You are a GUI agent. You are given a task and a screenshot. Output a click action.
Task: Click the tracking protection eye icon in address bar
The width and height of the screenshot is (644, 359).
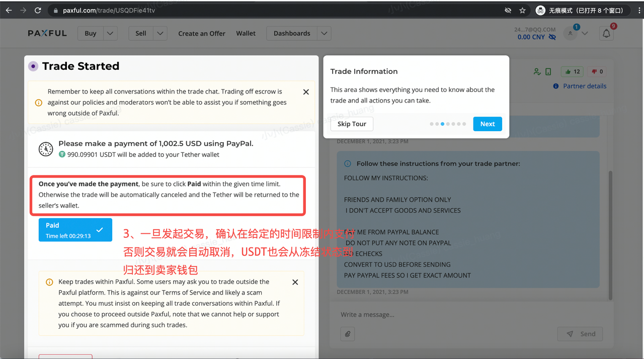click(x=508, y=10)
